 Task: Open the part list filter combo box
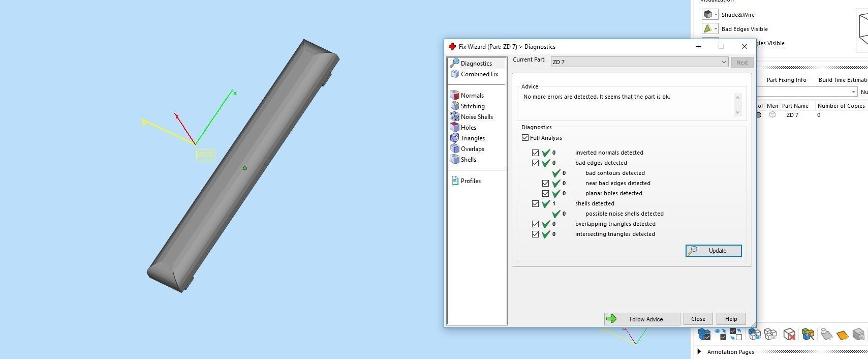(x=806, y=92)
